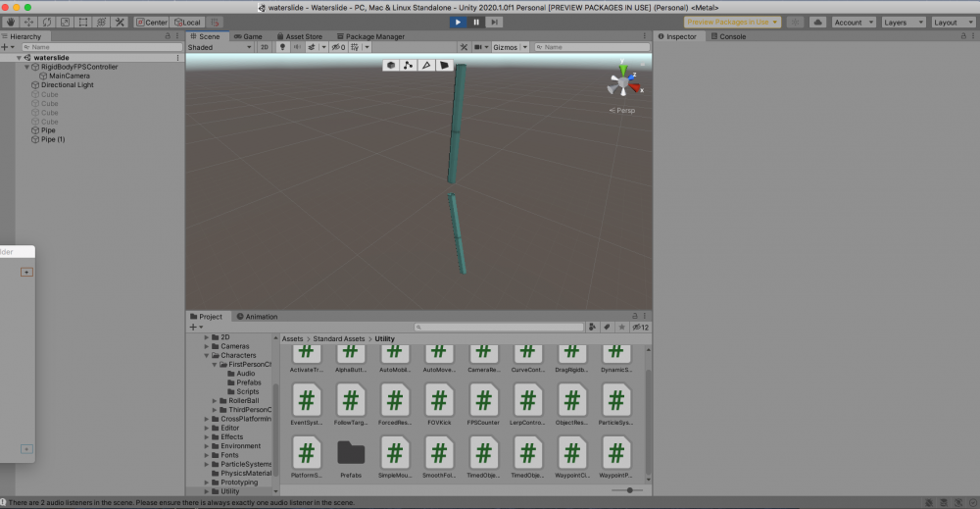
Task: Go to Assets in the breadcrumb path
Action: pos(292,339)
